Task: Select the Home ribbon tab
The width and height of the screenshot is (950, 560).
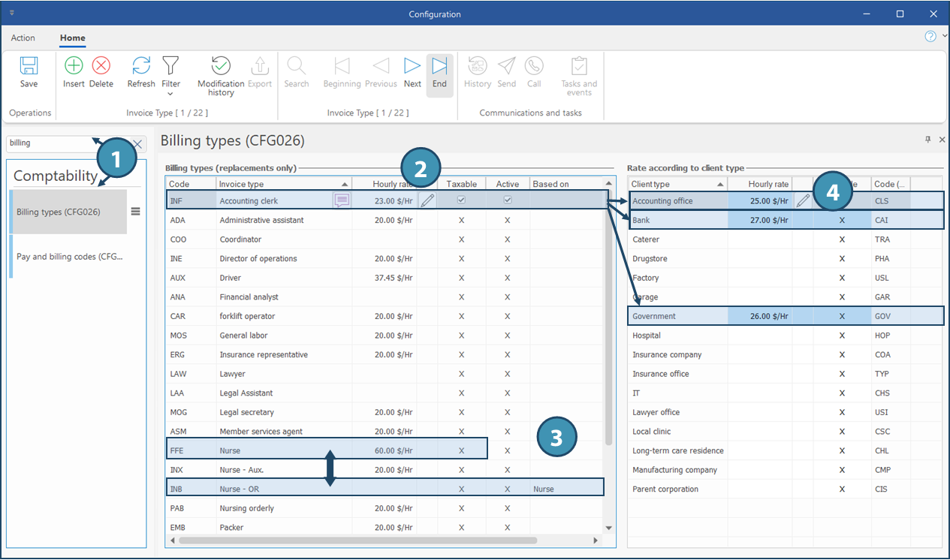Action: pos(73,38)
